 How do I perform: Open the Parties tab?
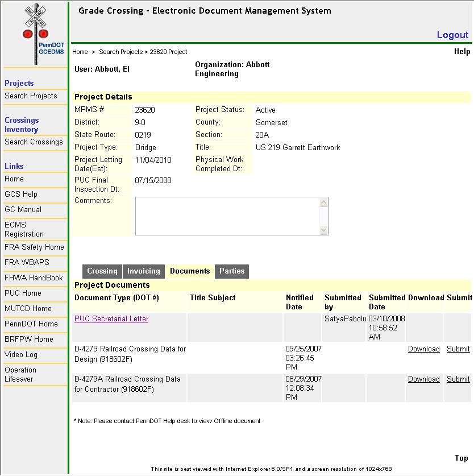coord(232,271)
